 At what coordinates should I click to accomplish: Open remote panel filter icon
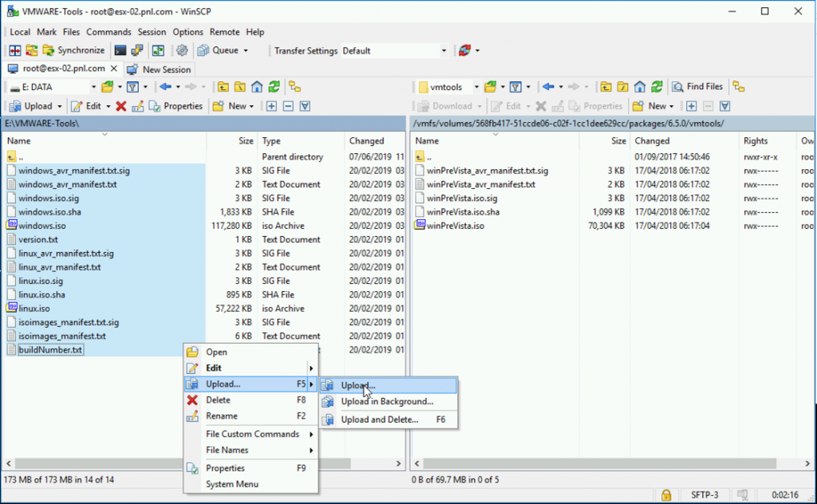pos(515,87)
